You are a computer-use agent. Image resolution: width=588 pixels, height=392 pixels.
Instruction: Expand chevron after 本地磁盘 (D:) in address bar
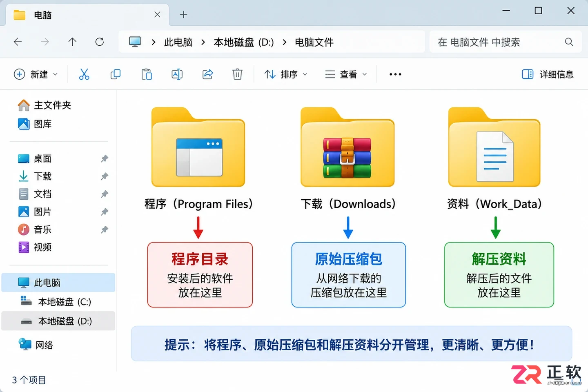[x=284, y=42]
